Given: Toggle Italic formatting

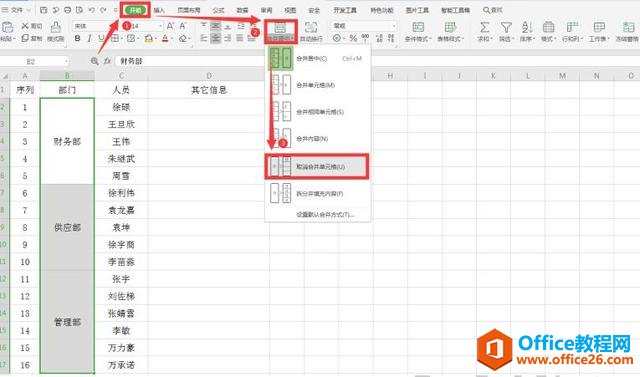Looking at the screenshot, I should (x=89, y=38).
